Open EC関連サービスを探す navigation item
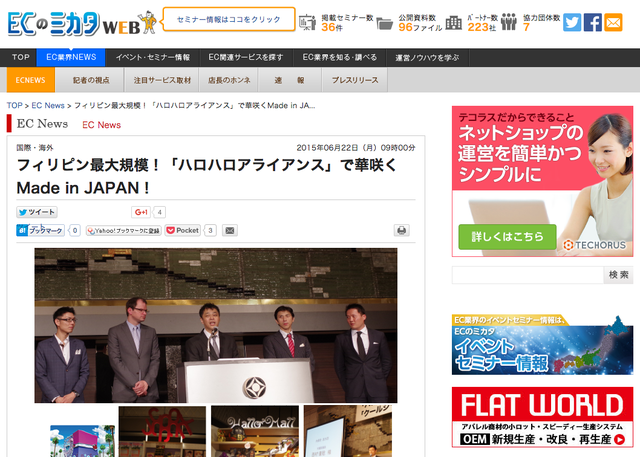Viewport: 640px width, 457px height. [x=246, y=58]
